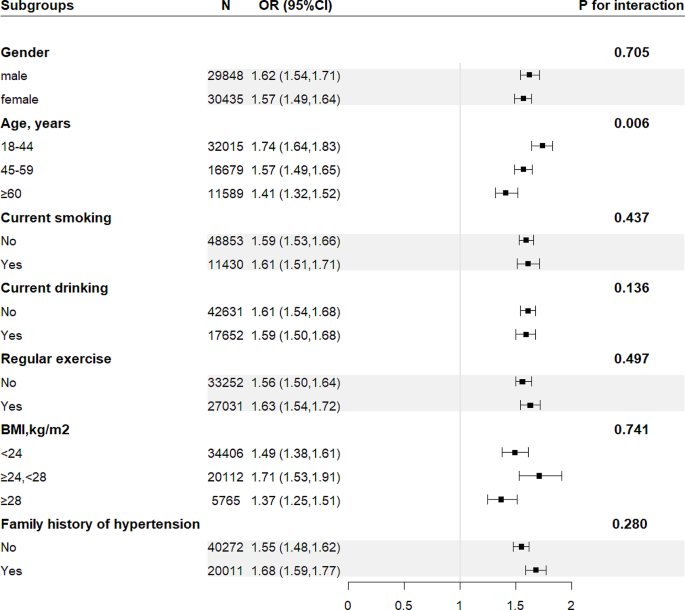This screenshot has height=610, width=685.
Task: Click the drinking P value 0.136
Action: pos(632,288)
